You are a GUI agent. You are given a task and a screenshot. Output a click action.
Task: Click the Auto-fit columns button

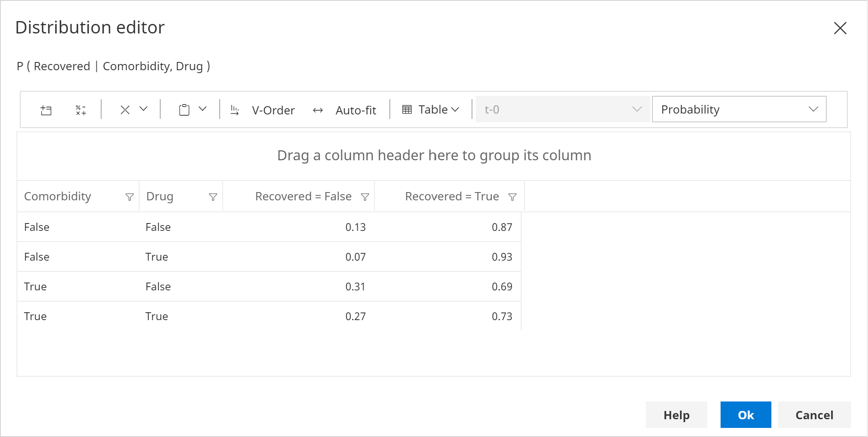pyautogui.click(x=345, y=110)
